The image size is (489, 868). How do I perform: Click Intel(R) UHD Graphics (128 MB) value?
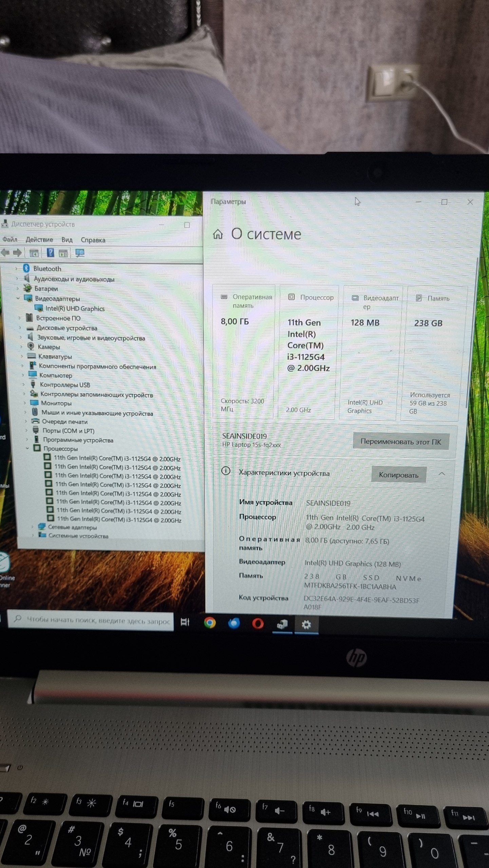353,564
